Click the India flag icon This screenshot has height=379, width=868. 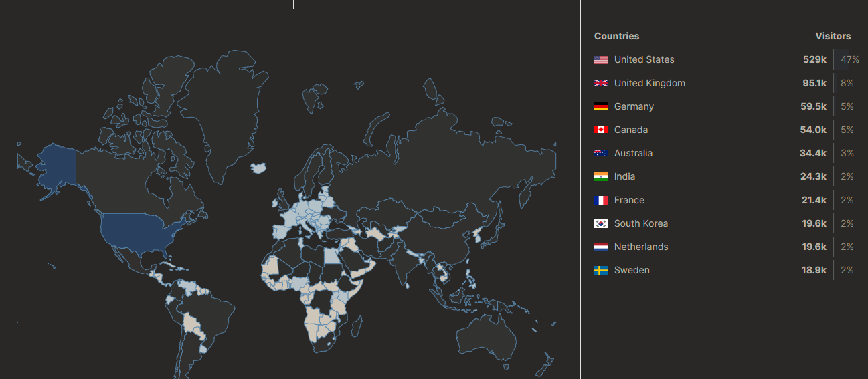click(x=600, y=176)
